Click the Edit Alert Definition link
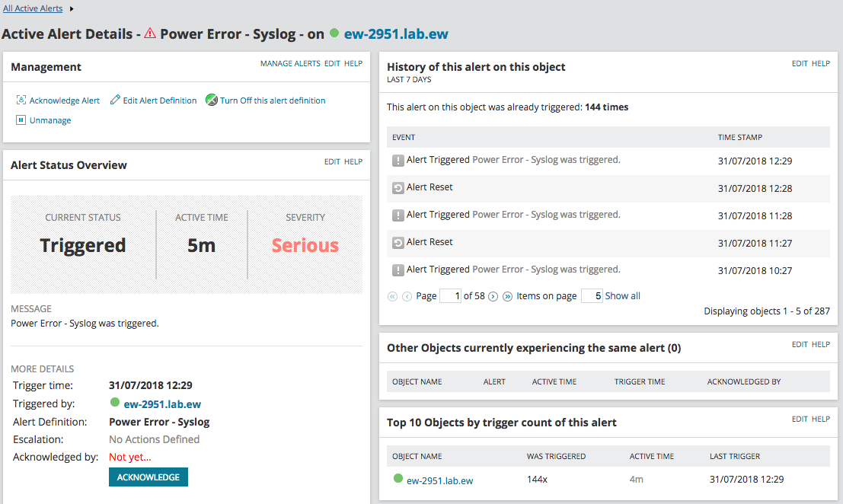Viewport: 843px width, 504px height. click(x=160, y=100)
